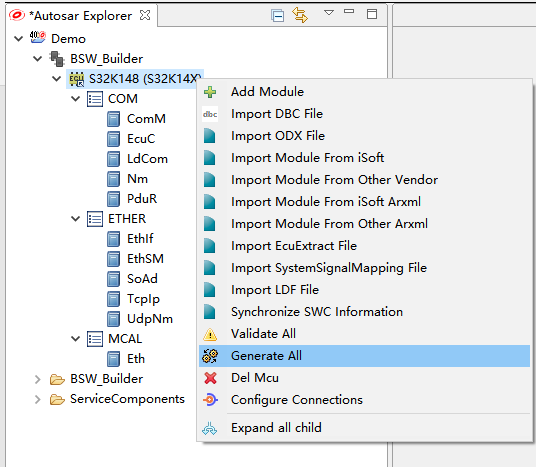536x467 pixels.
Task: Click the Configure Connections icon
Action: [210, 400]
